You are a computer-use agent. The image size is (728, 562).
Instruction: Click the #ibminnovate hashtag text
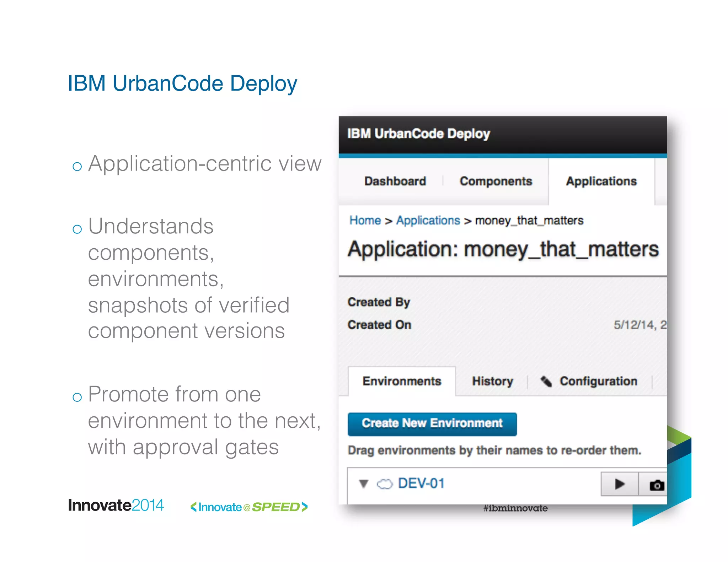(515, 508)
